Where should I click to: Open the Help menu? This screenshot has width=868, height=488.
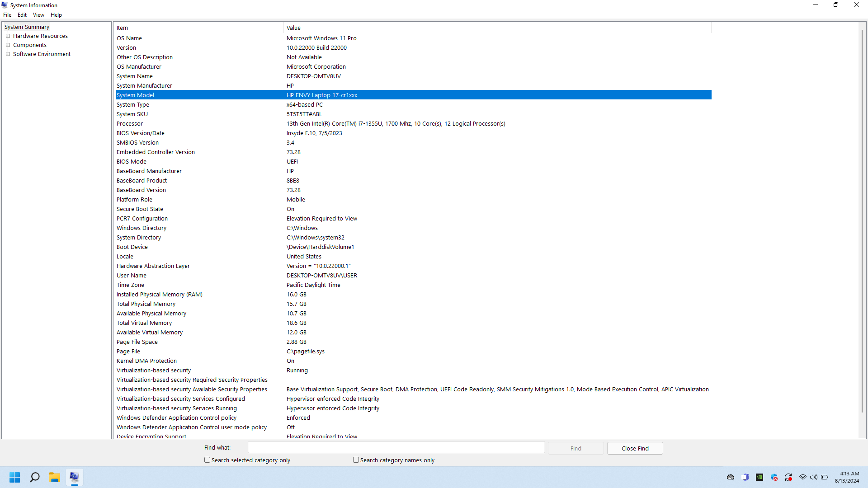[x=56, y=15]
